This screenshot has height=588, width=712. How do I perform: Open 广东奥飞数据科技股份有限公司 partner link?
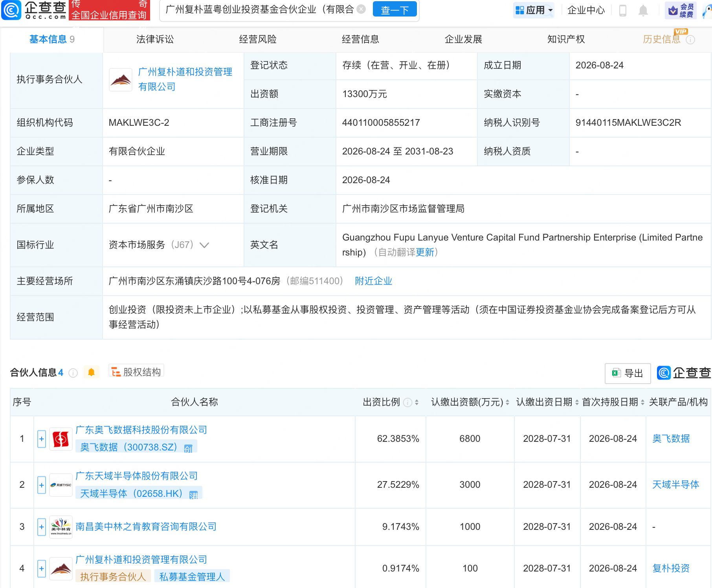click(x=141, y=430)
